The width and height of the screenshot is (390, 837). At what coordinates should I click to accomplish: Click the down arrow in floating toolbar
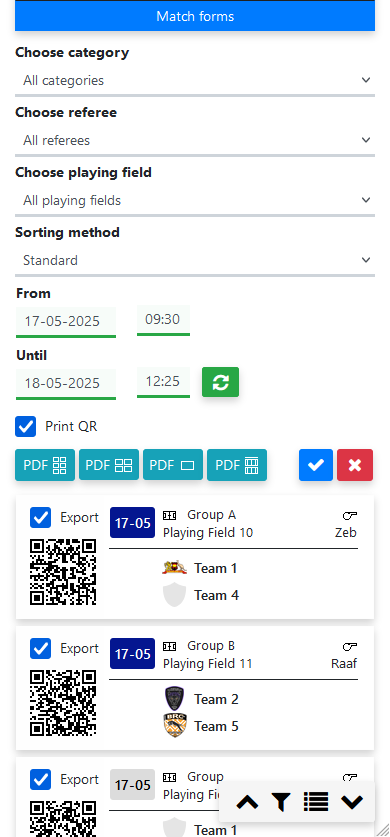pos(352,802)
